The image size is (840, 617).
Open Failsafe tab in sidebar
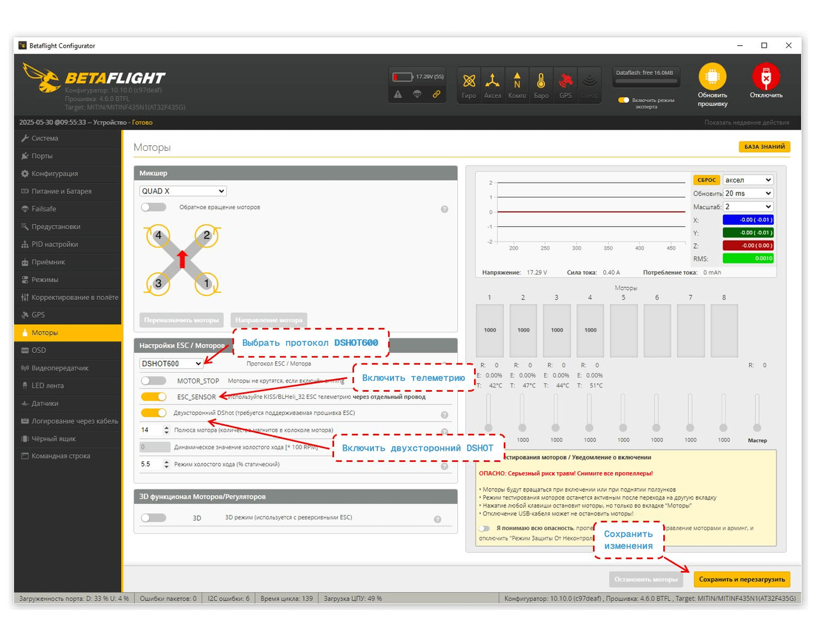click(68, 209)
